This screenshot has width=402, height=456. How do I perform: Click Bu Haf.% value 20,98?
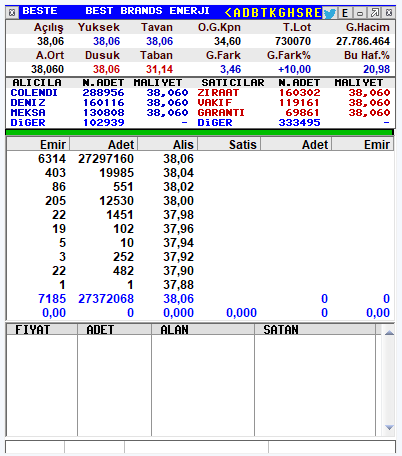(376, 69)
